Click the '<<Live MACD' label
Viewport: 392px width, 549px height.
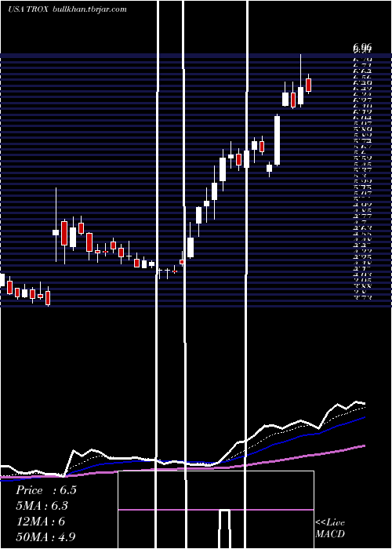[330, 529]
